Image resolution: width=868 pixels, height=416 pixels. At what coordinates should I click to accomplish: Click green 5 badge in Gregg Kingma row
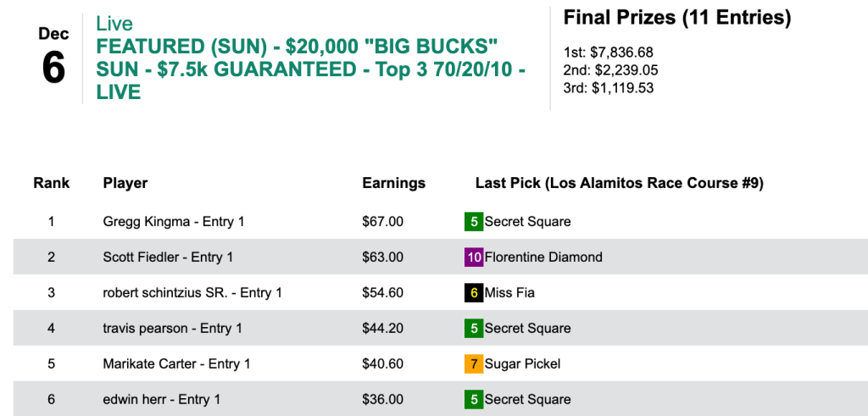pos(473,222)
